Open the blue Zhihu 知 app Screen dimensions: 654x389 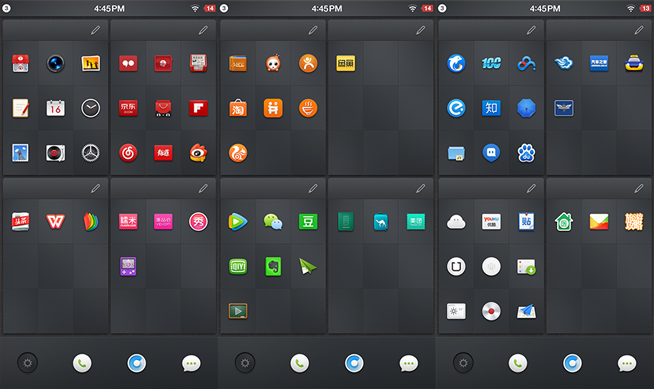point(491,108)
